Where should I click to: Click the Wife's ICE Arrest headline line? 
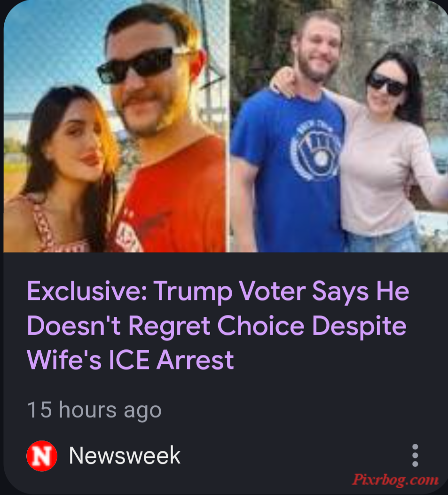tap(130, 359)
